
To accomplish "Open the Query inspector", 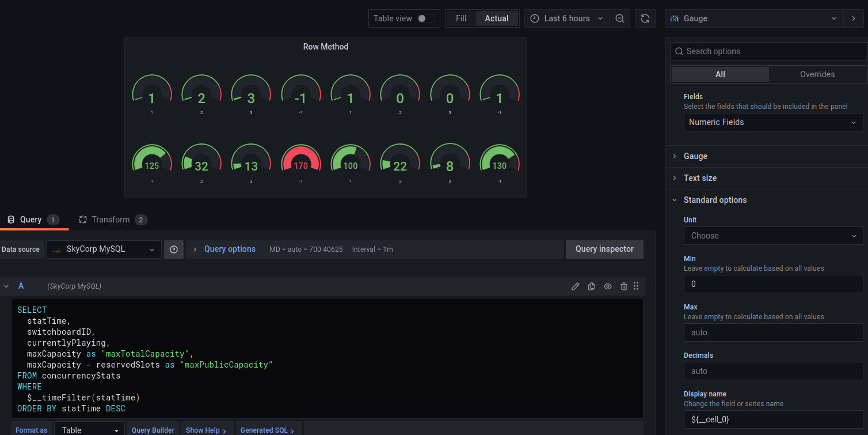I will [604, 249].
